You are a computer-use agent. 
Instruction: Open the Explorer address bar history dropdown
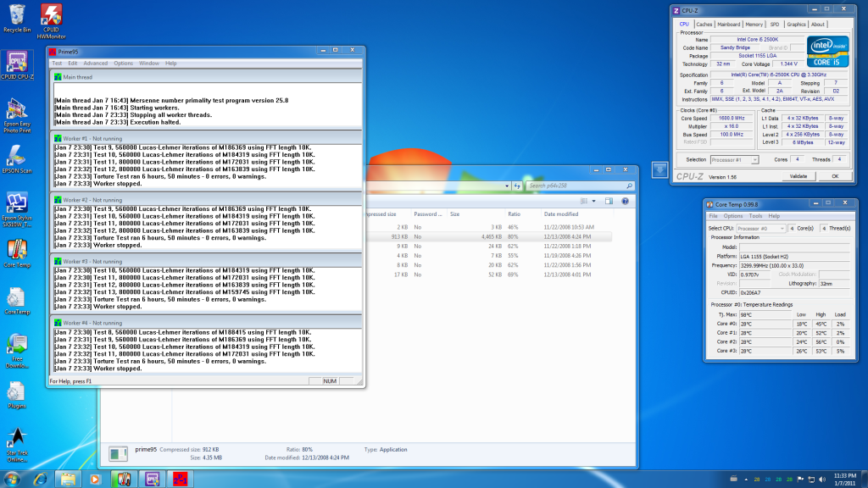pyautogui.click(x=507, y=186)
